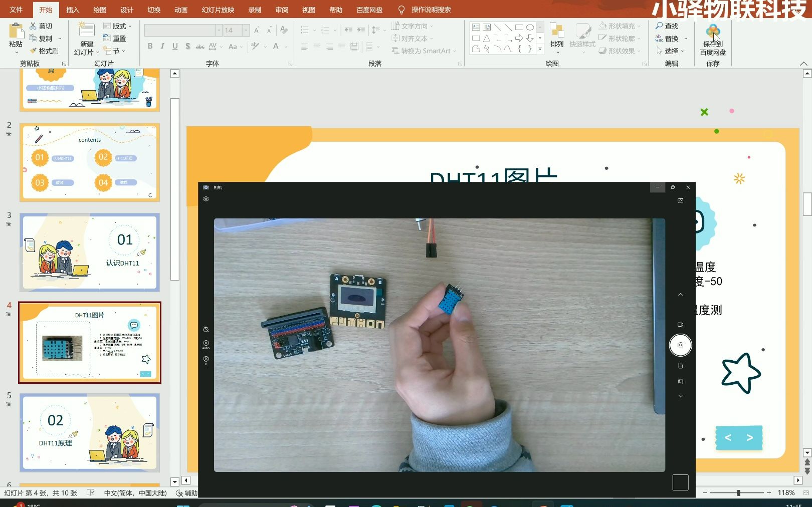This screenshot has width=812, height=507.
Task: Save to Baidu Netdisk (保存到百度网盘)
Action: [713, 40]
